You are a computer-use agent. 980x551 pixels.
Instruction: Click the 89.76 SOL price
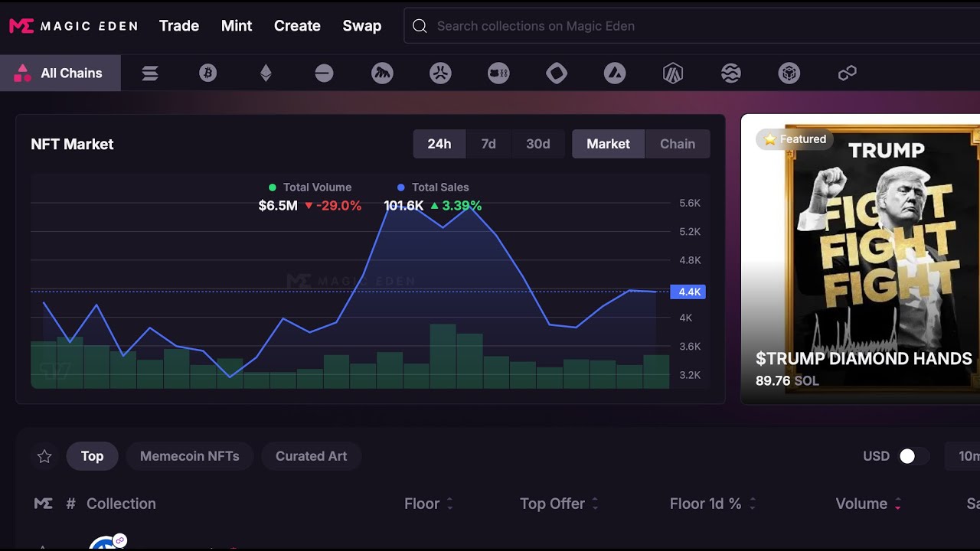pos(787,380)
